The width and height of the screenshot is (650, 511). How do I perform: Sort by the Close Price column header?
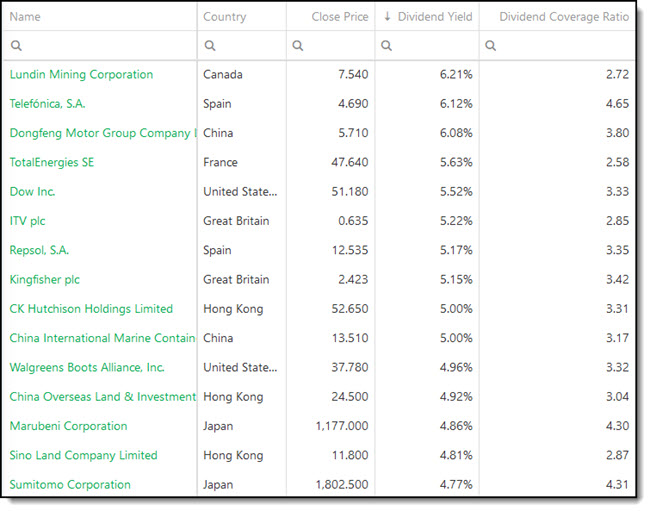coord(340,17)
